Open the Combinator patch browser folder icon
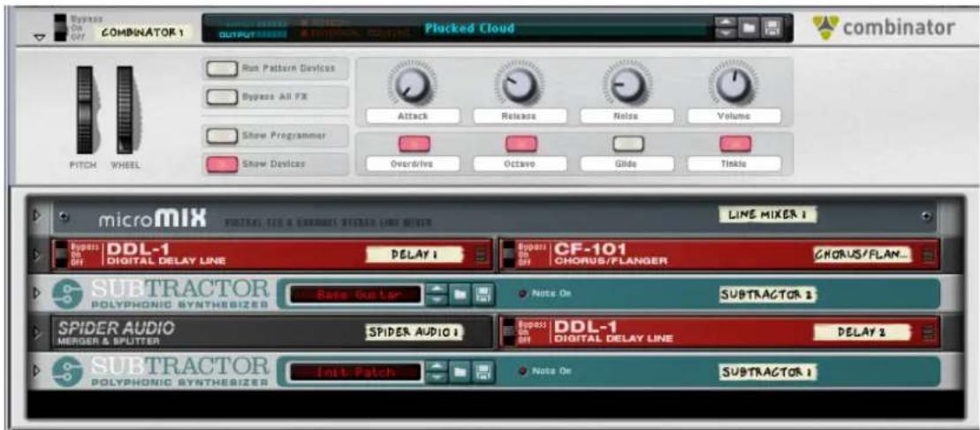Image resolution: width=980 pixels, height=430 pixels. tap(748, 27)
